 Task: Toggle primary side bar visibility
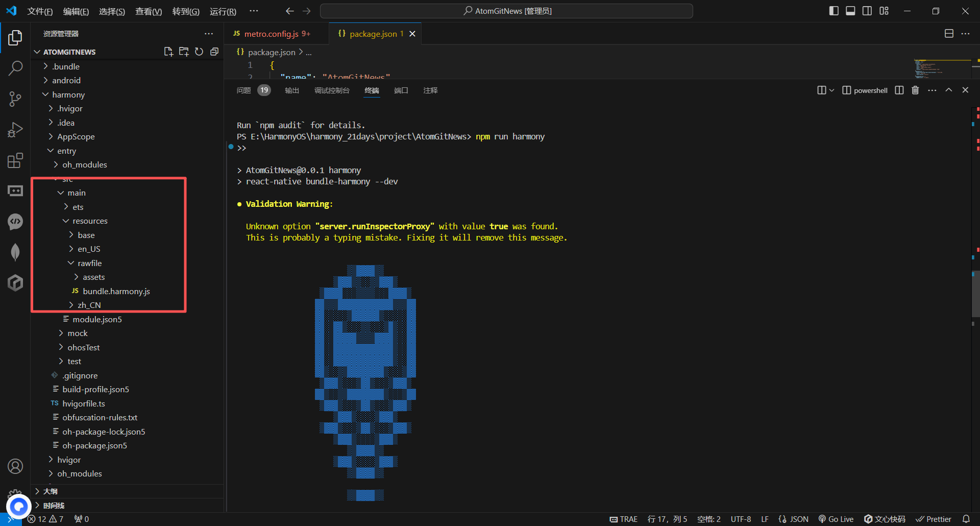point(834,11)
